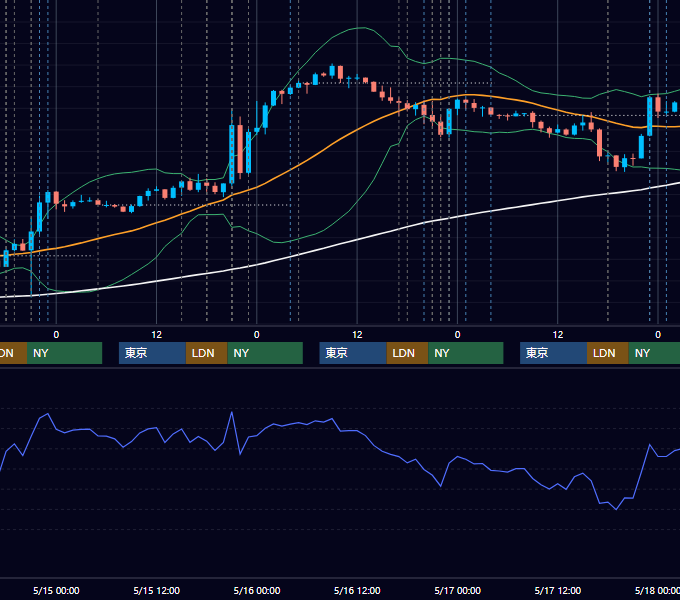Pick the LDN session block after 5/17 12:00

(608, 353)
